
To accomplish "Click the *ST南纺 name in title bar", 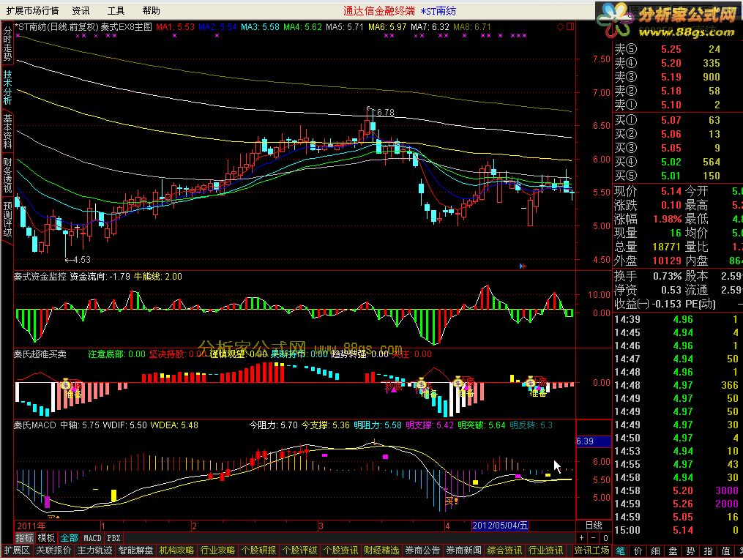I will 438,10.
